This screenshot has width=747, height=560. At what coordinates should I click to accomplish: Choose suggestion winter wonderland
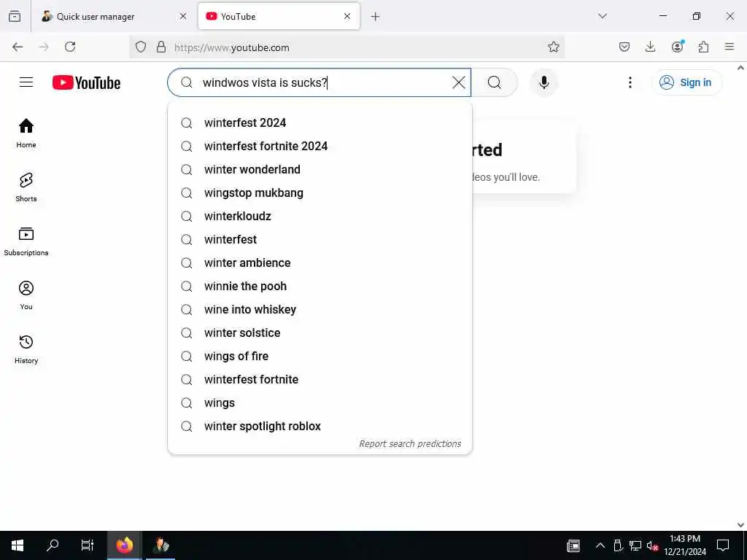point(320,169)
